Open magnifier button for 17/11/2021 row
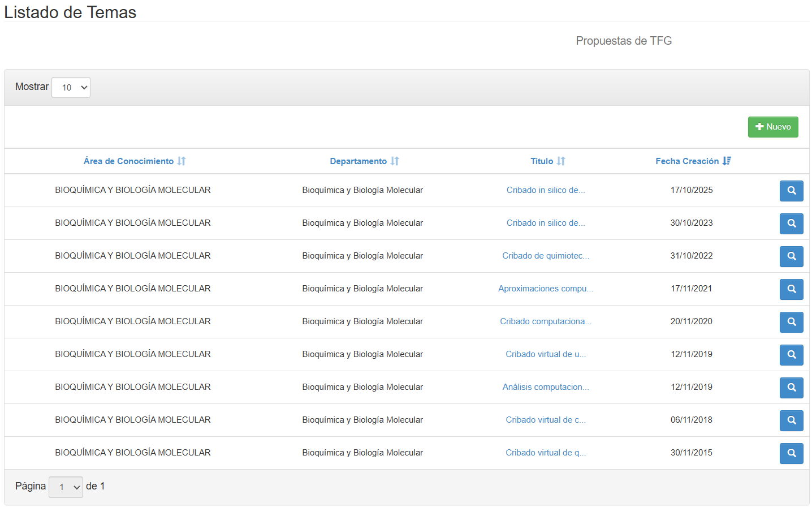 [791, 289]
